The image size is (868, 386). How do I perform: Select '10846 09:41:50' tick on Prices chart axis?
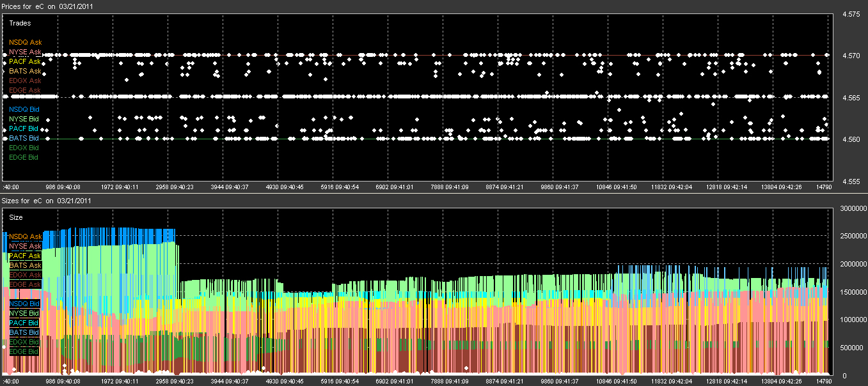pyautogui.click(x=616, y=187)
